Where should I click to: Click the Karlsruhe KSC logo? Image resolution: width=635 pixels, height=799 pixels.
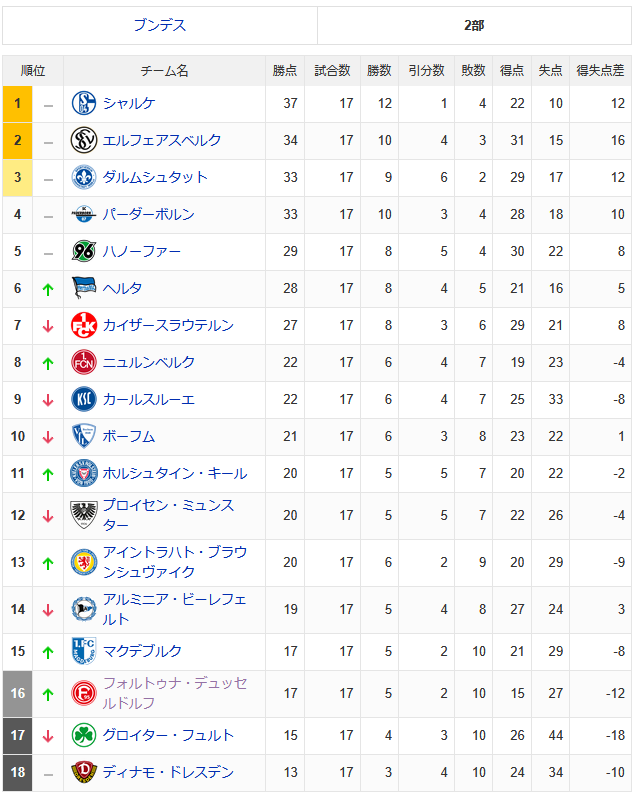click(x=83, y=399)
